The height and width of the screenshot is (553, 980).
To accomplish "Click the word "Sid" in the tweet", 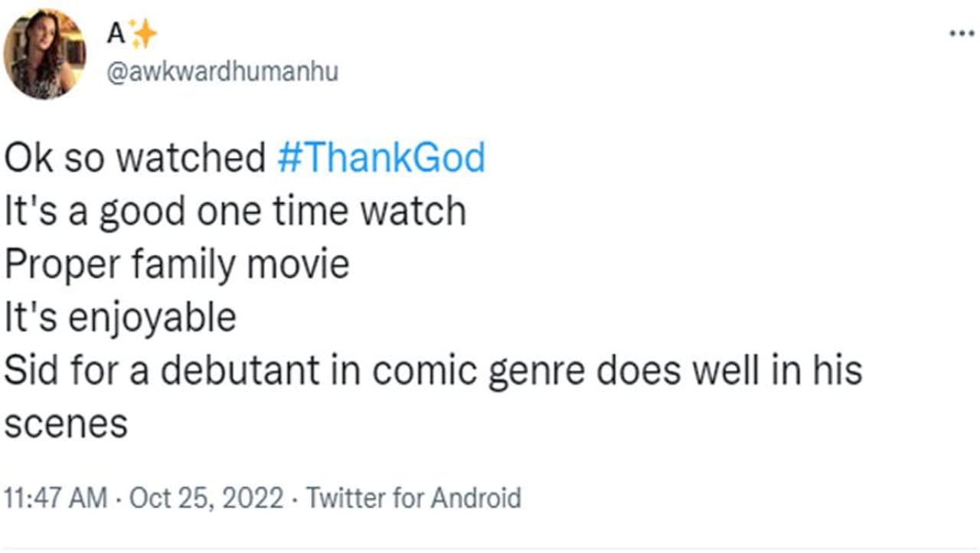I will pos(31,370).
